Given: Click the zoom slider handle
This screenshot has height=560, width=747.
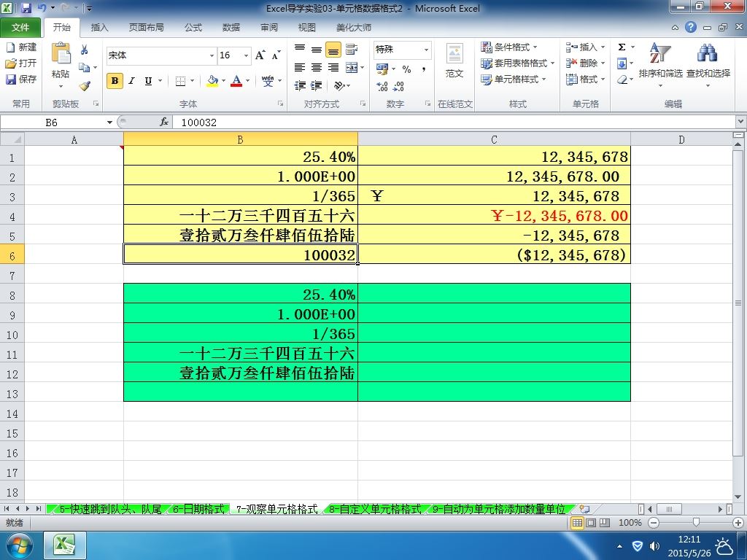Looking at the screenshot, I should [x=696, y=522].
